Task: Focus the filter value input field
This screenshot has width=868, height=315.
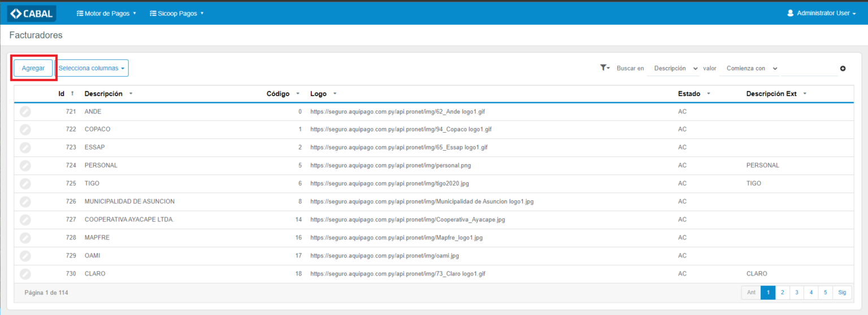Action: 809,68
